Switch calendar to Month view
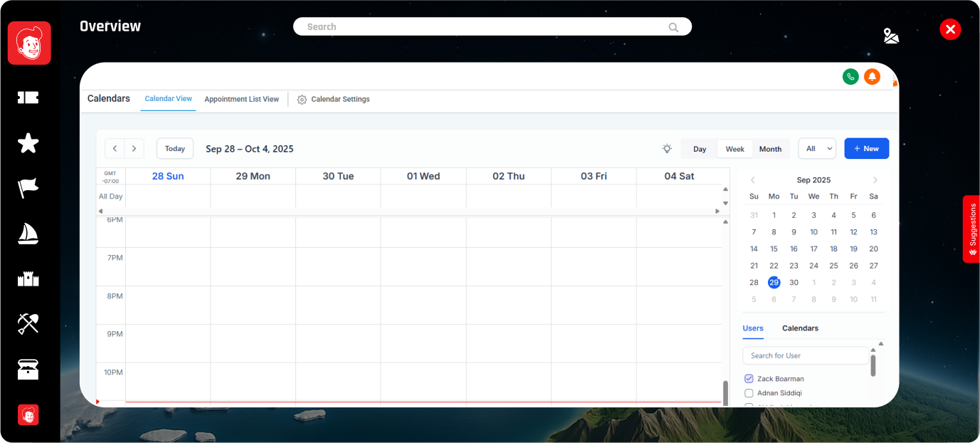 770,149
